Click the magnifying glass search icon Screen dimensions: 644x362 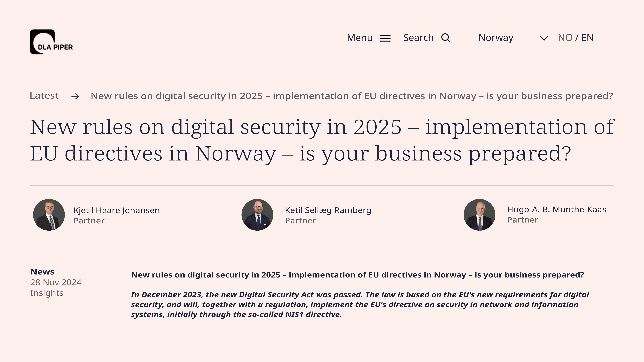click(446, 38)
